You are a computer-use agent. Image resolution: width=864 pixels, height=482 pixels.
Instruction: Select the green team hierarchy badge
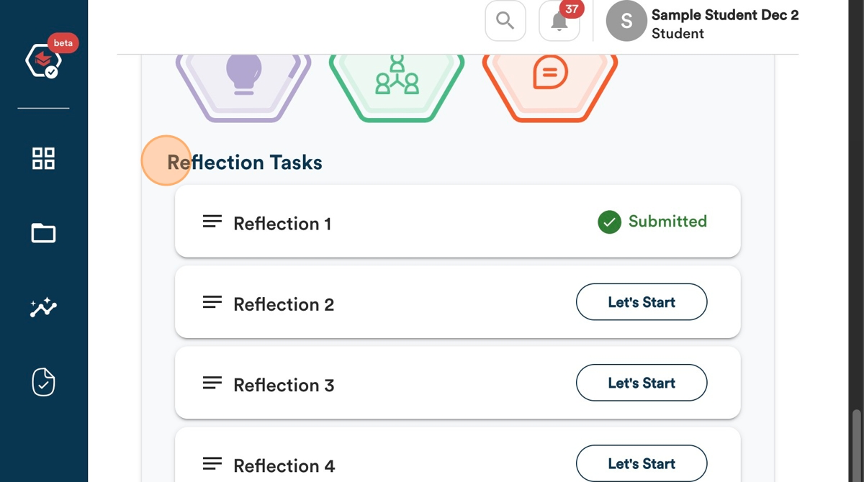pyautogui.click(x=397, y=85)
